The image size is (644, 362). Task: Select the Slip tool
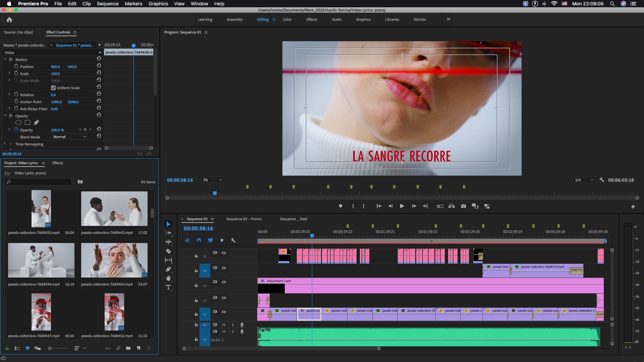pos(168,260)
